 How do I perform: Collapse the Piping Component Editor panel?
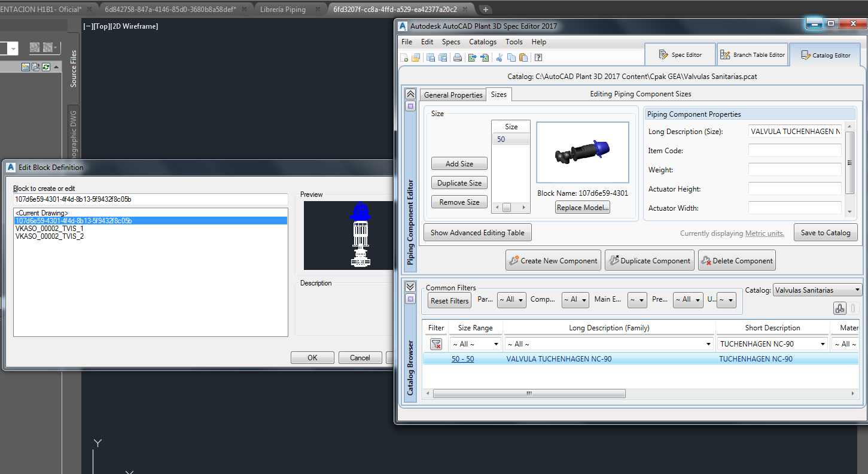pyautogui.click(x=410, y=94)
